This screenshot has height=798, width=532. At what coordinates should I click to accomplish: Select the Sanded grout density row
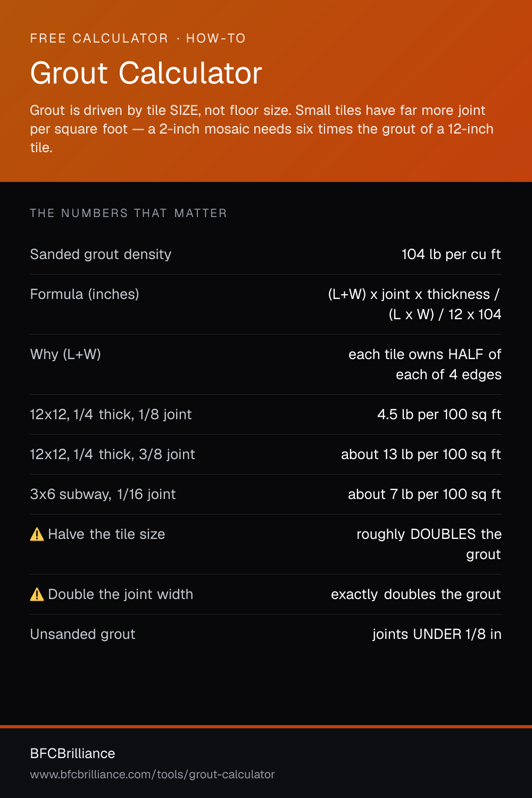(266, 254)
